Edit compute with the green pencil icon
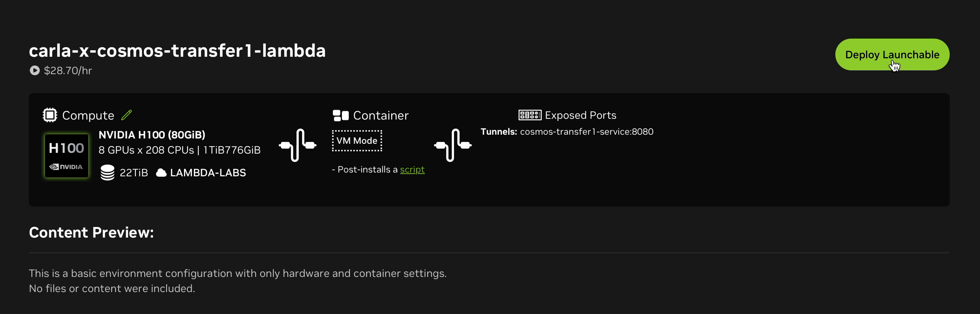This screenshot has height=314, width=980. coord(126,115)
